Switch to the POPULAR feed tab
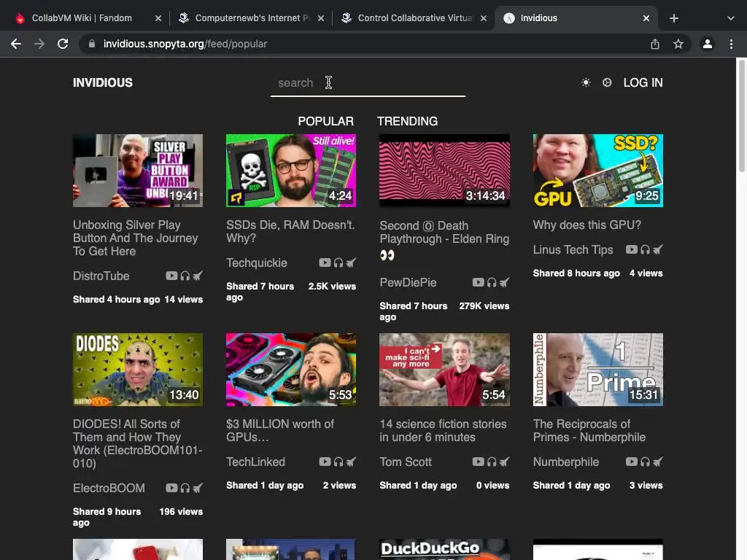The image size is (747, 560). coord(326,121)
